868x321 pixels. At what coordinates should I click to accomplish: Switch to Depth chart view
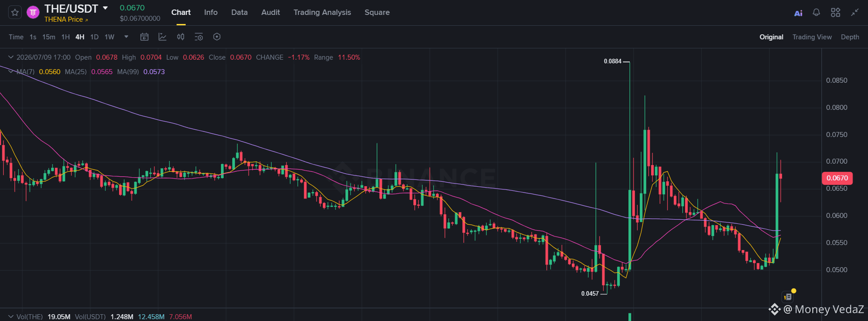[x=850, y=37]
